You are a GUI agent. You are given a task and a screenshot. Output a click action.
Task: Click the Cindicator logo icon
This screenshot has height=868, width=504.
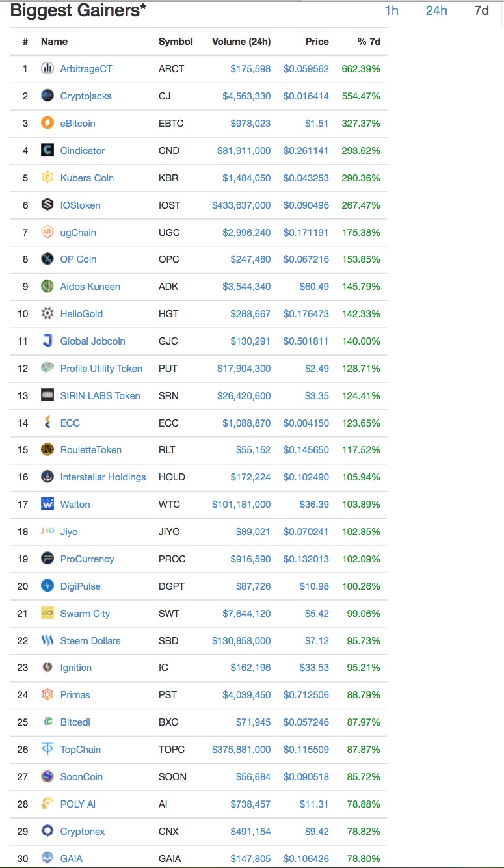tap(47, 150)
